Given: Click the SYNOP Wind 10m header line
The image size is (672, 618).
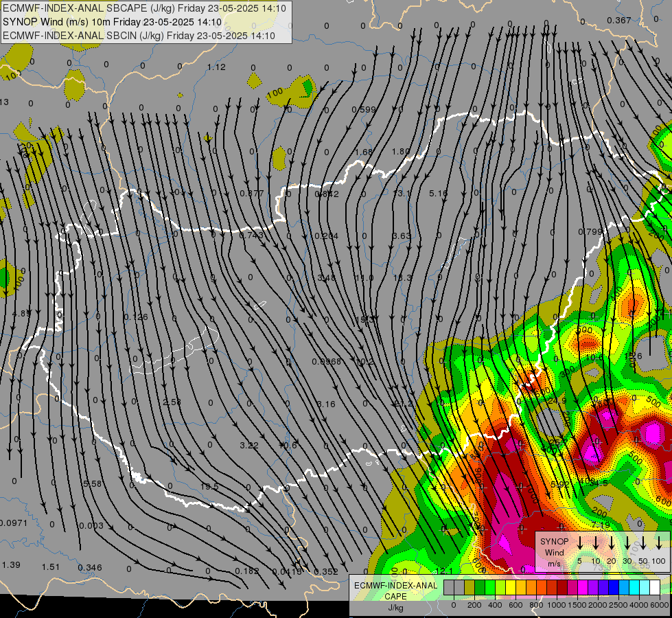Looking at the screenshot, I should (x=112, y=22).
